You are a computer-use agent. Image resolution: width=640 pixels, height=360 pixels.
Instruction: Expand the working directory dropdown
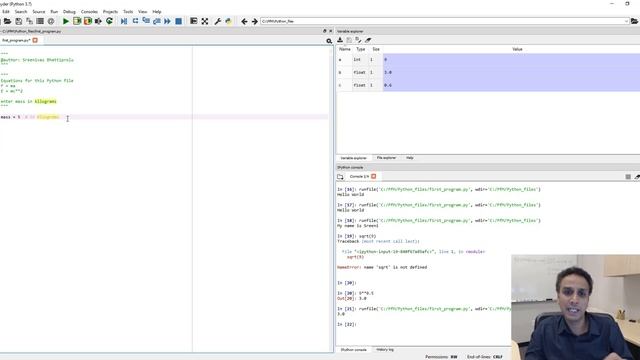point(626,21)
